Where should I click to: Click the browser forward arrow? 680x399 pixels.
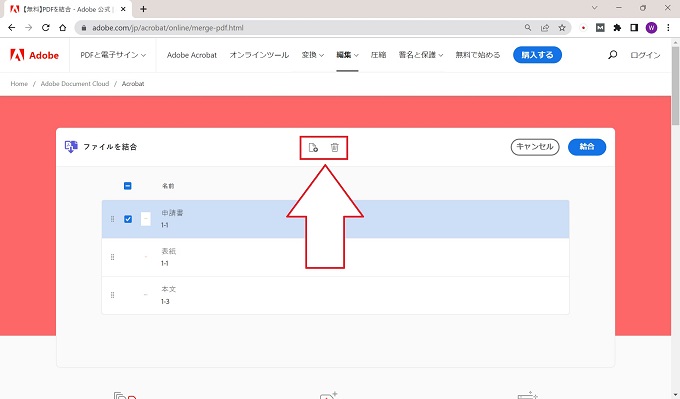click(29, 28)
